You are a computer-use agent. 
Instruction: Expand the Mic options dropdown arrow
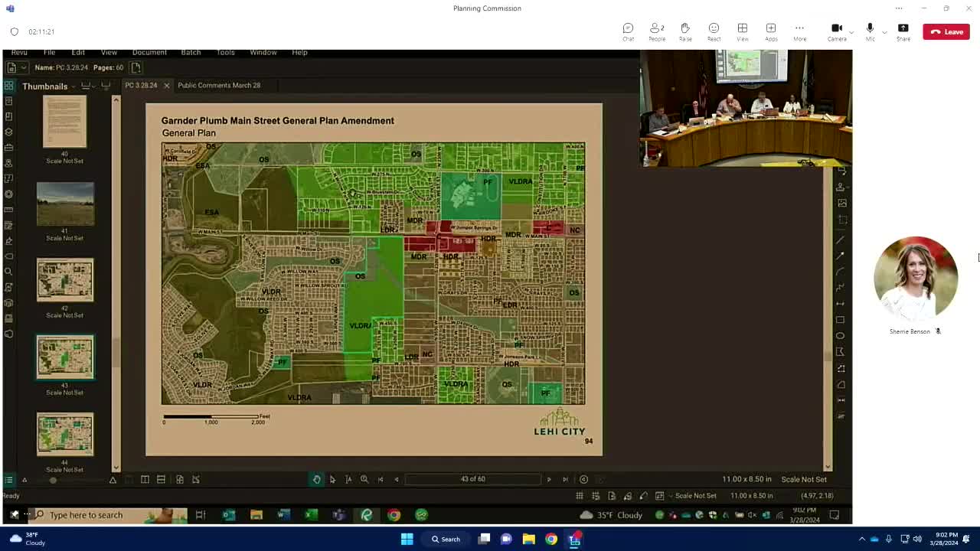click(884, 32)
